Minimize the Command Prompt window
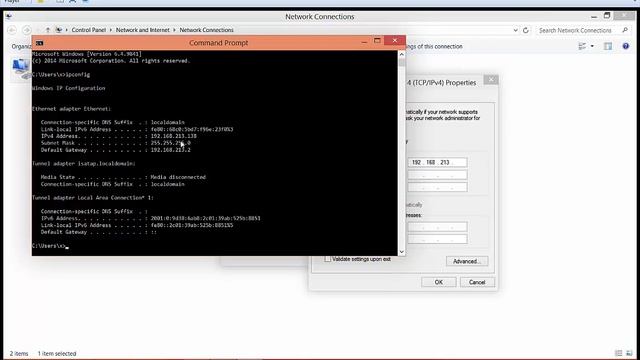This screenshot has height=360, width=640. (x=364, y=41)
